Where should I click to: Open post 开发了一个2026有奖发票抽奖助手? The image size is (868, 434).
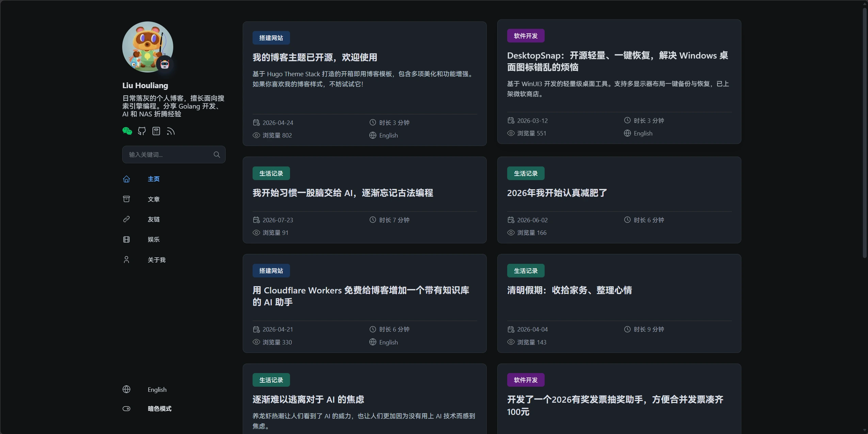pyautogui.click(x=615, y=405)
